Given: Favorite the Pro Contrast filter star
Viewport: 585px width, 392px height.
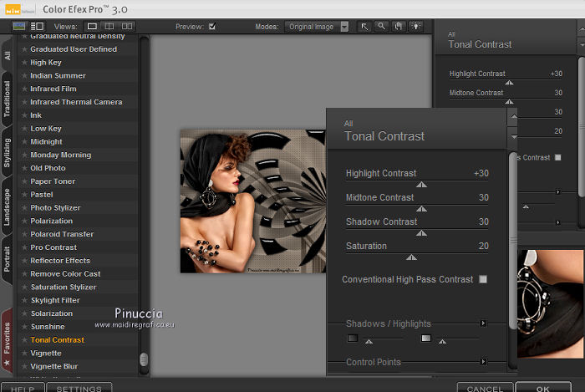Looking at the screenshot, I should tap(24, 247).
